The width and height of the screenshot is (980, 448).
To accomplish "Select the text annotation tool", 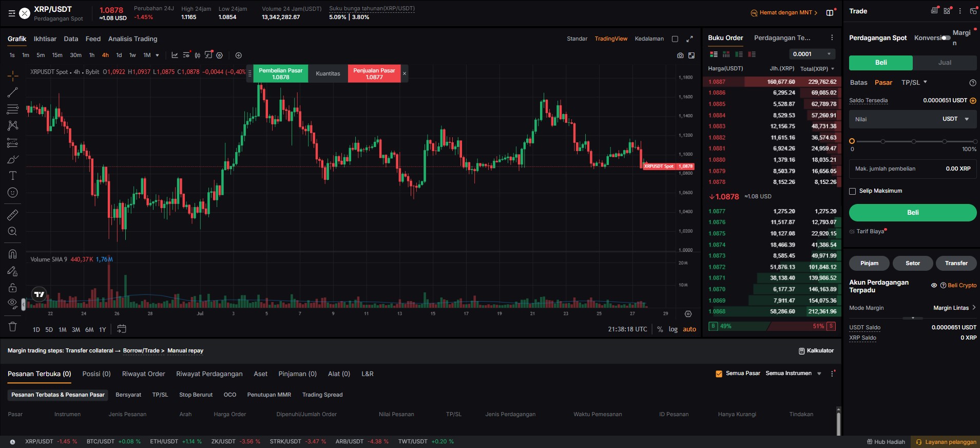I will point(13,176).
